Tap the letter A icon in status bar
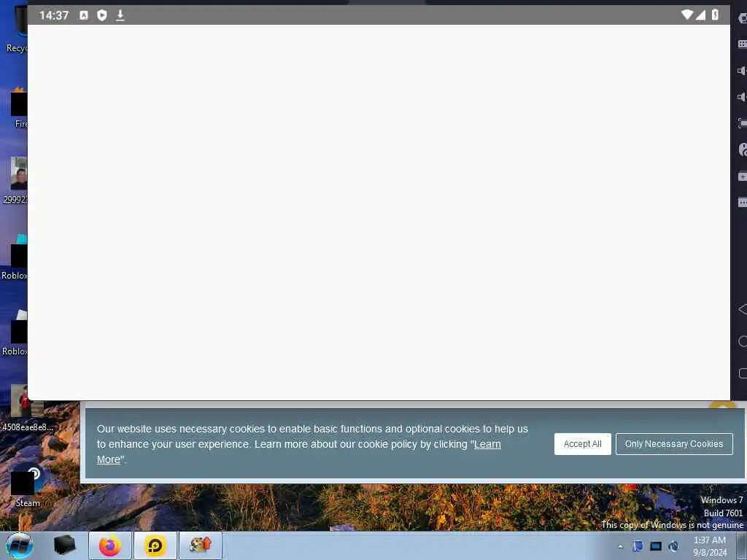 (x=84, y=15)
